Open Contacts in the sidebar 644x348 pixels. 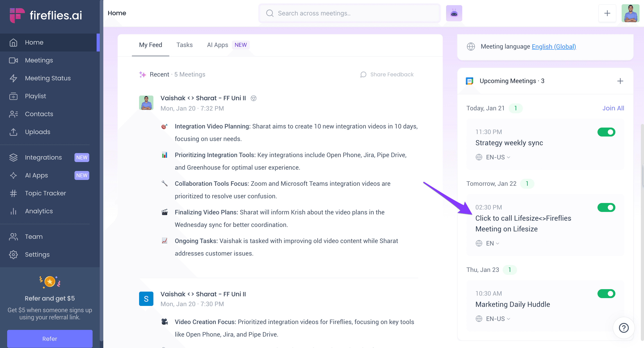(x=50, y=114)
